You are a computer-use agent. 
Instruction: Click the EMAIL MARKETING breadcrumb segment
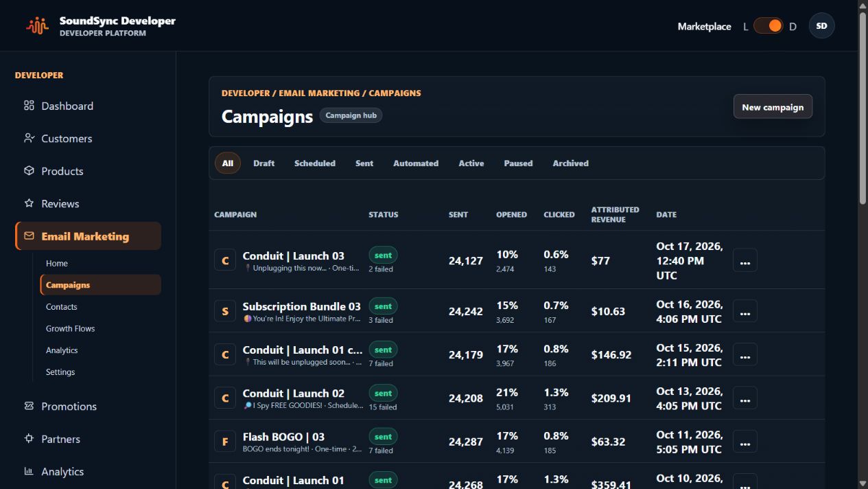pos(319,93)
